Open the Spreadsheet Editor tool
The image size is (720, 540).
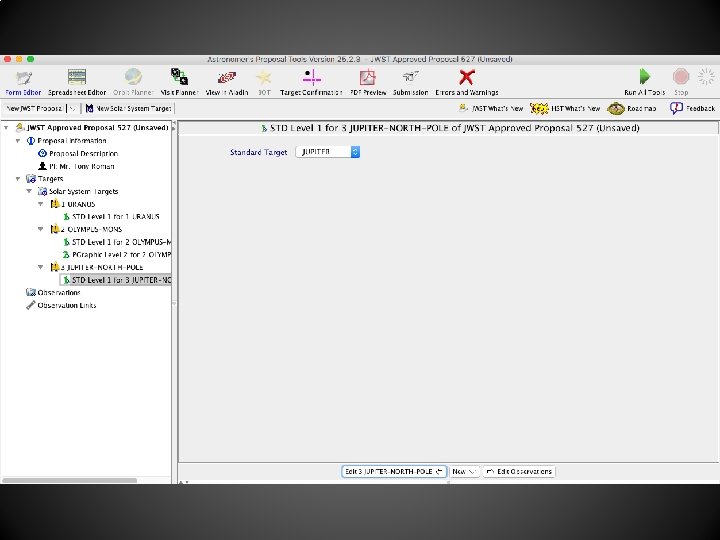pyautogui.click(x=77, y=83)
